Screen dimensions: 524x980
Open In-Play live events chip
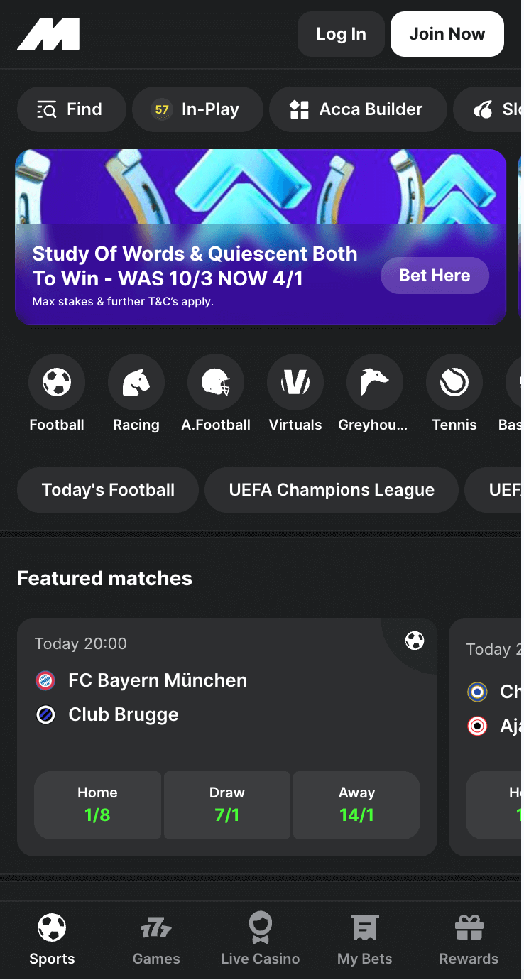[x=197, y=109]
